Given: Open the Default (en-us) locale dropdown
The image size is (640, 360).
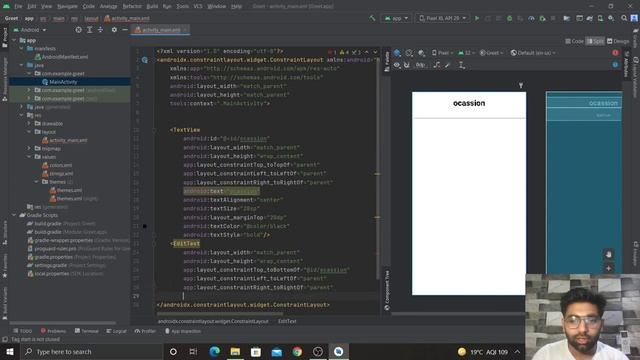Looking at the screenshot, I should tap(533, 53).
